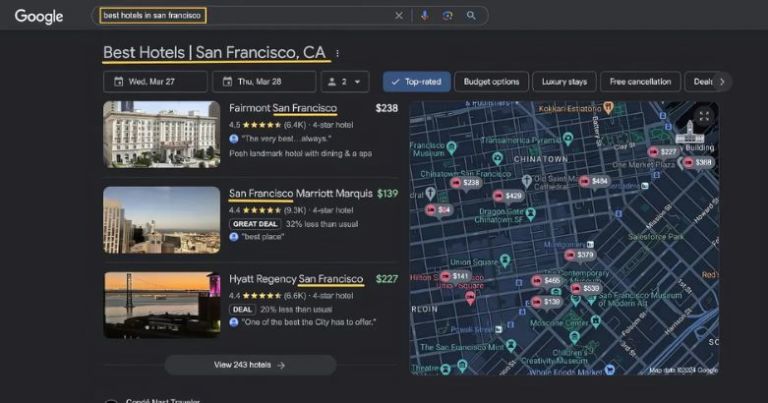Click the Google logo

pos(39,16)
